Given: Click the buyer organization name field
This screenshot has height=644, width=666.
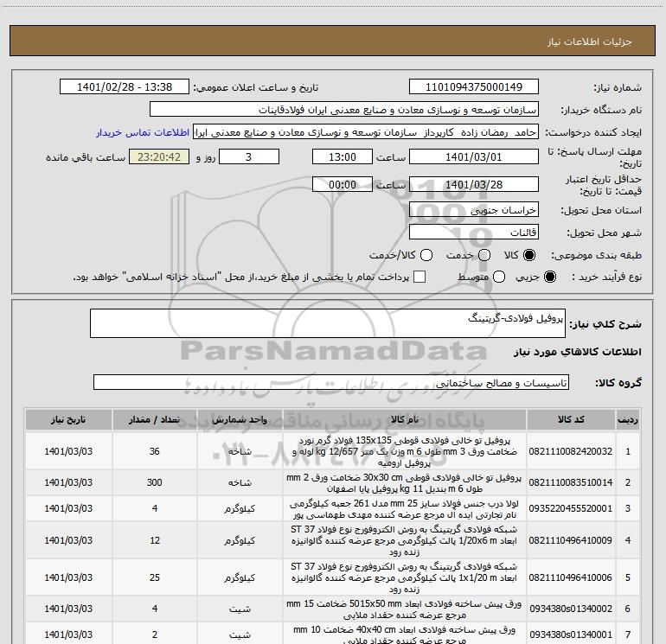Looking at the screenshot, I should pyautogui.click(x=344, y=110).
